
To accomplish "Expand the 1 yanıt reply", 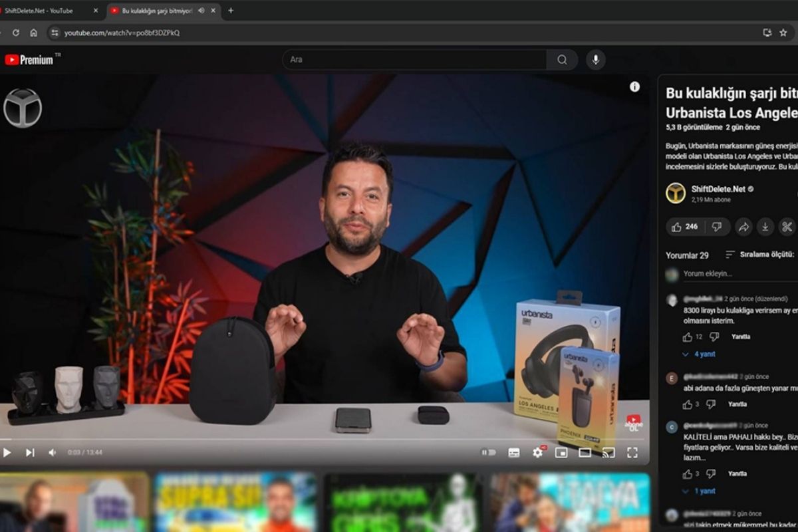I will tap(699, 491).
